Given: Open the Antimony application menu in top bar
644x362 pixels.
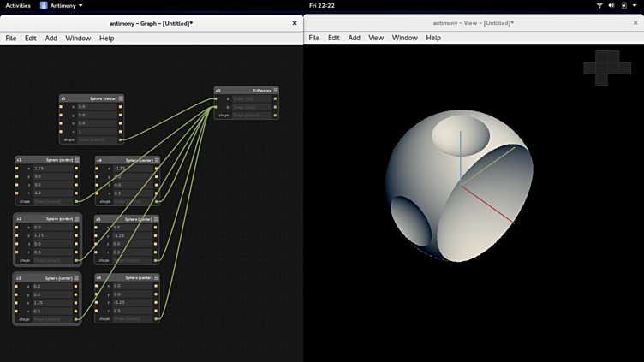Looking at the screenshot, I should coord(61,5).
